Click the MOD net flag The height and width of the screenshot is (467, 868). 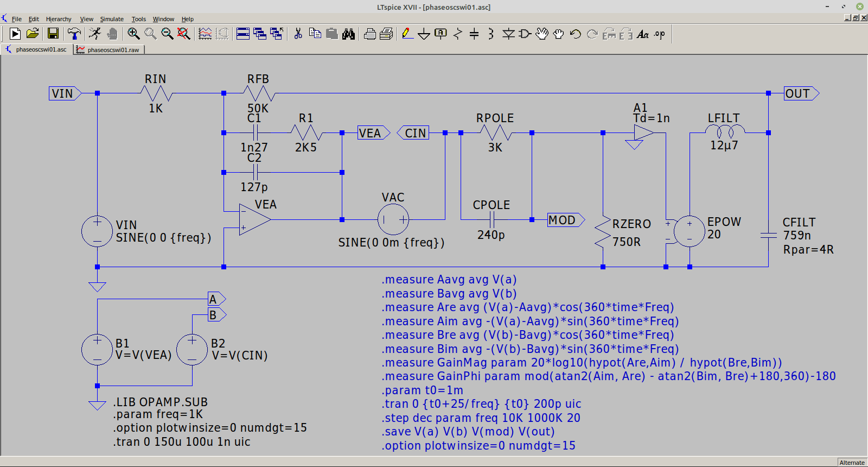[566, 220]
